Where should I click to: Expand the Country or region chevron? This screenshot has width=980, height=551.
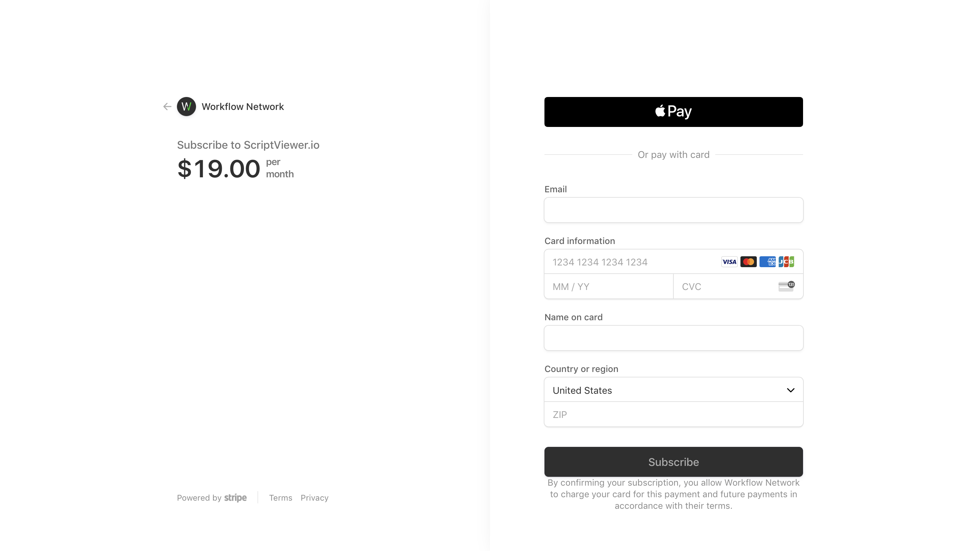pos(790,390)
